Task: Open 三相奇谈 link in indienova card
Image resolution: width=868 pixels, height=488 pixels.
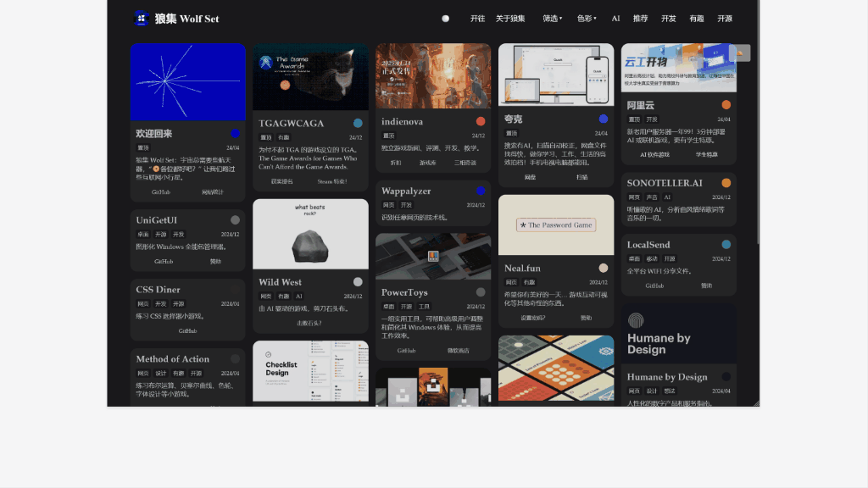Action: pos(465,163)
